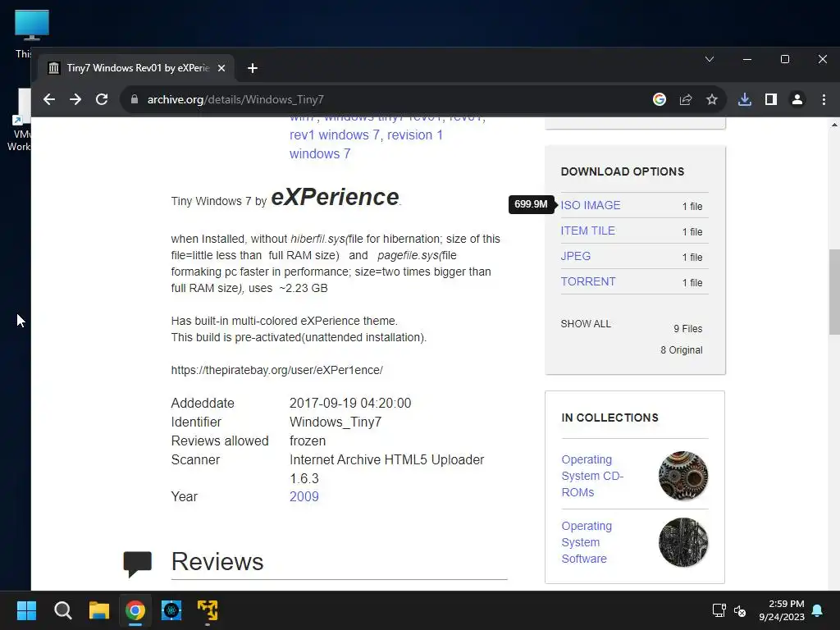Open the year 2009 link
This screenshot has height=630, width=840.
[304, 496]
